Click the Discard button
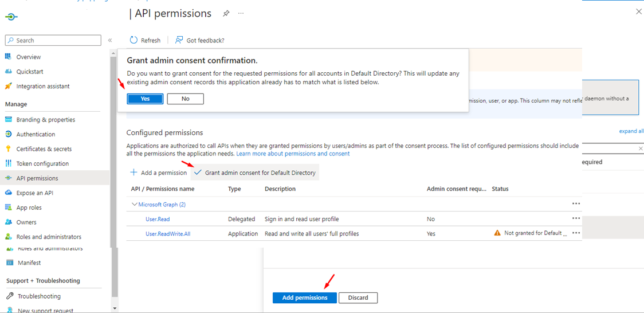Image resolution: width=644 pixels, height=313 pixels. click(358, 298)
